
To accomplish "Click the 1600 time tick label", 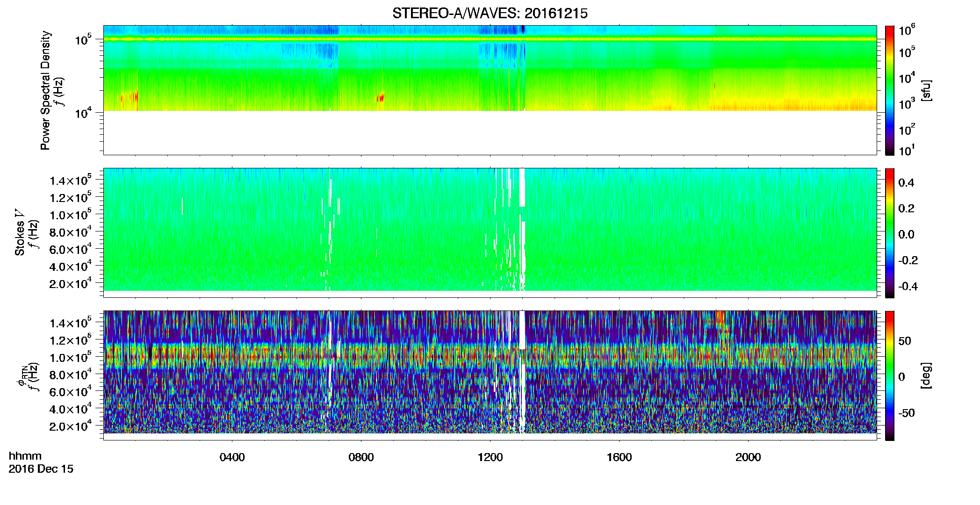I will (619, 457).
